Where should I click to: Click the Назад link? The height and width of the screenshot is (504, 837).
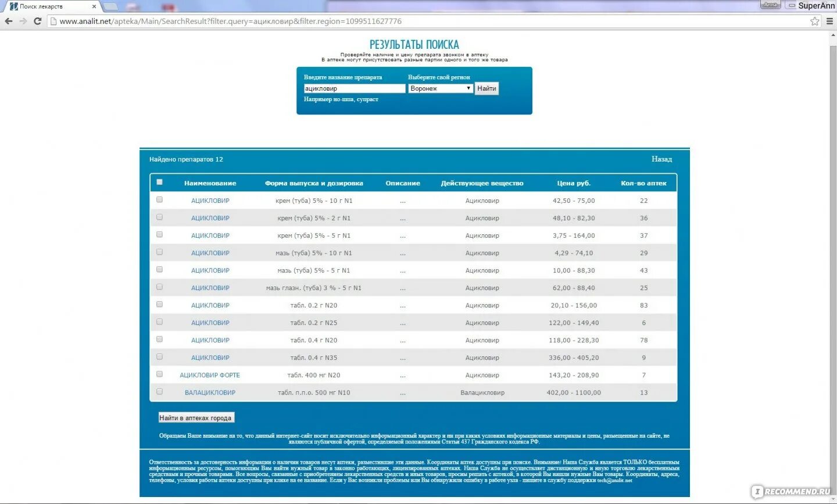pos(661,159)
